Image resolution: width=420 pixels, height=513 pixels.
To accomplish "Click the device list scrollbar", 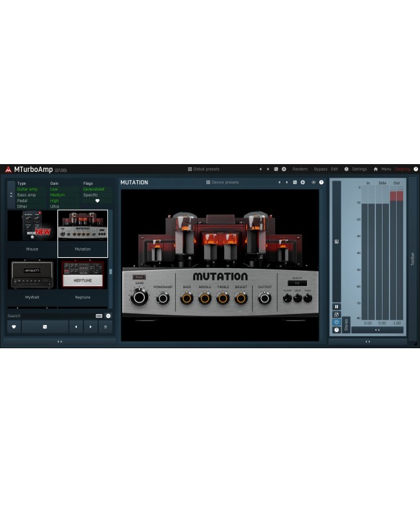I will pyautogui.click(x=110, y=271).
